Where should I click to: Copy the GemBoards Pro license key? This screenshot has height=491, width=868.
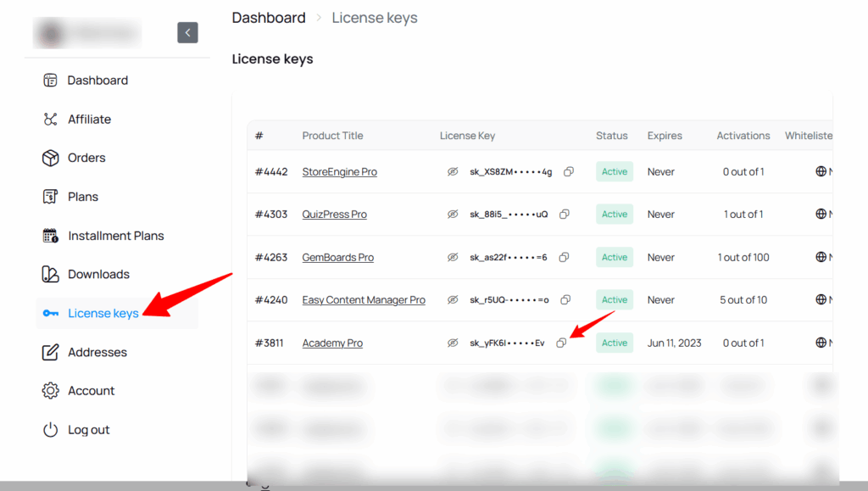(564, 258)
